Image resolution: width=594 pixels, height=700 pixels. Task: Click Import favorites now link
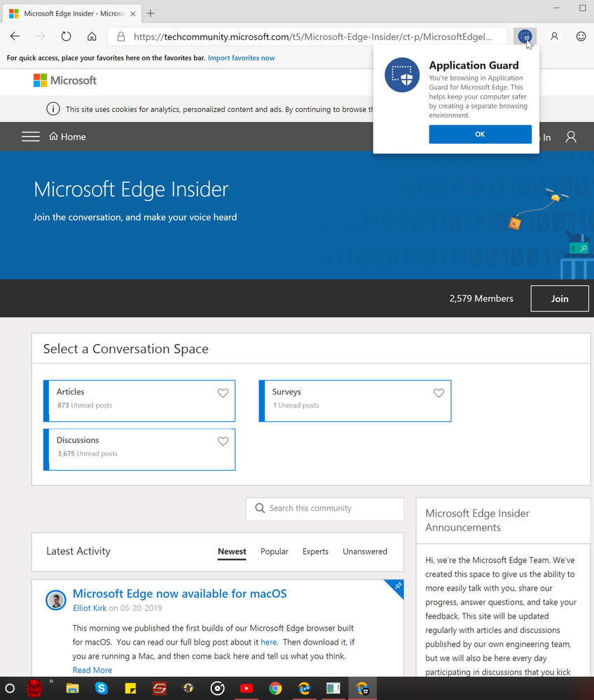241,58
